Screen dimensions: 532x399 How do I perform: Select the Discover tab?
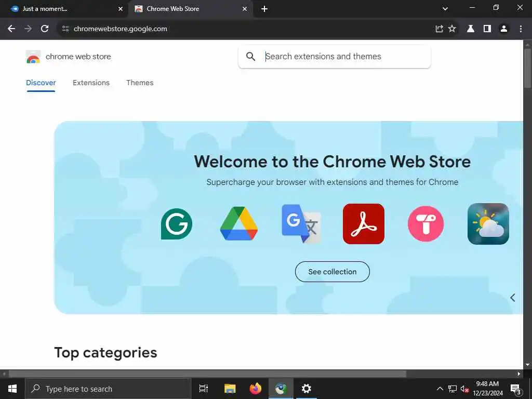tap(41, 83)
